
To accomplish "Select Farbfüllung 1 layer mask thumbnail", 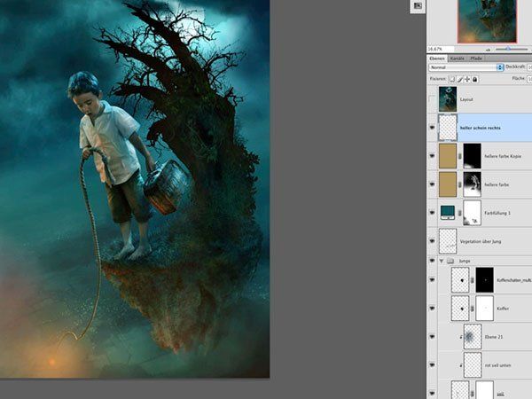I will coord(472,213).
